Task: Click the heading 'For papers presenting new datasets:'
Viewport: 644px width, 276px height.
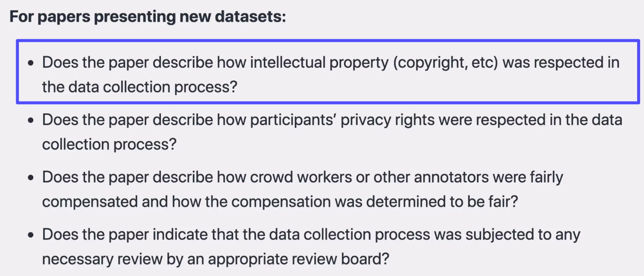Action: tap(148, 16)
